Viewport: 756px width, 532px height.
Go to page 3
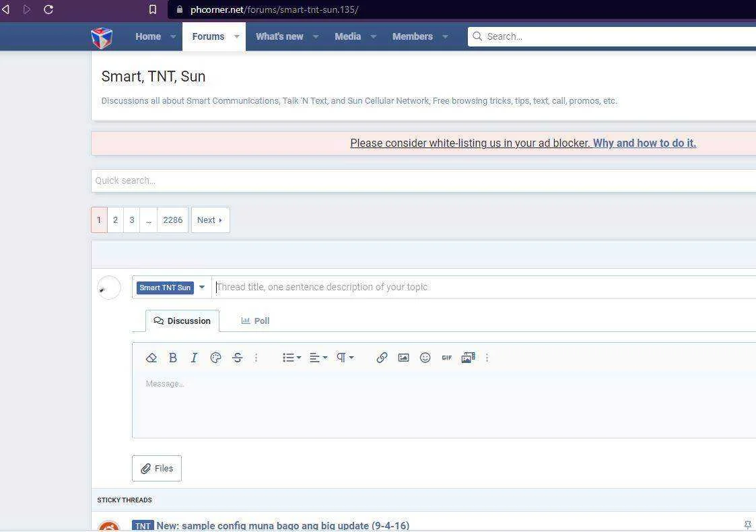[132, 220]
